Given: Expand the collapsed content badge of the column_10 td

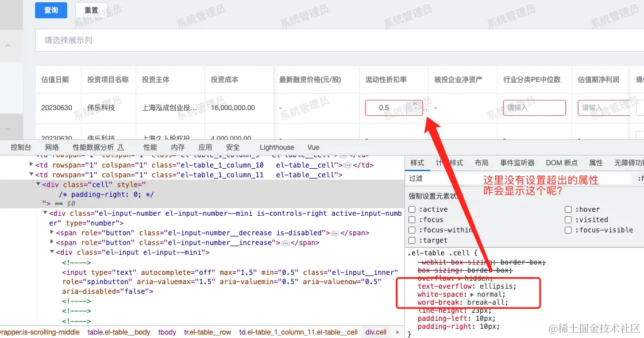Looking at the screenshot, I should [347, 165].
